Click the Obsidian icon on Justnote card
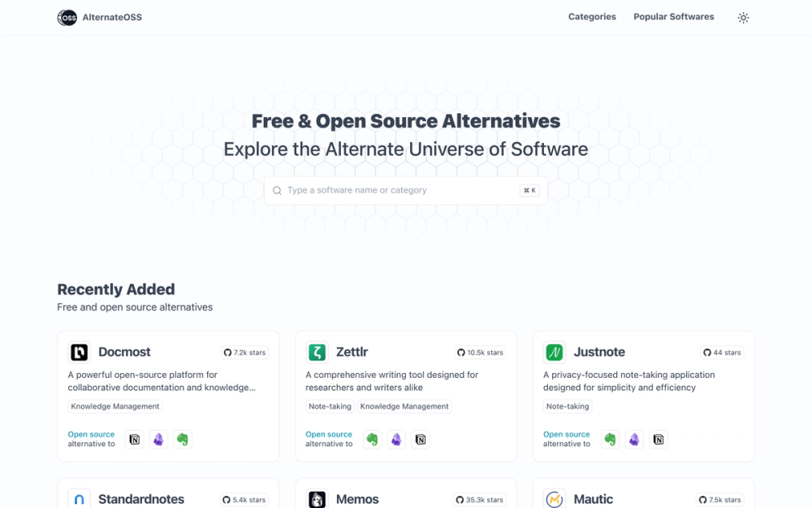 coord(634,440)
